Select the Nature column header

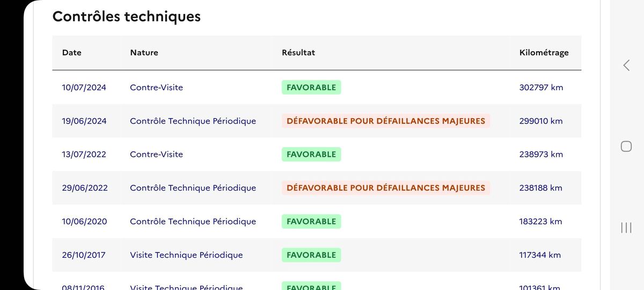click(144, 53)
